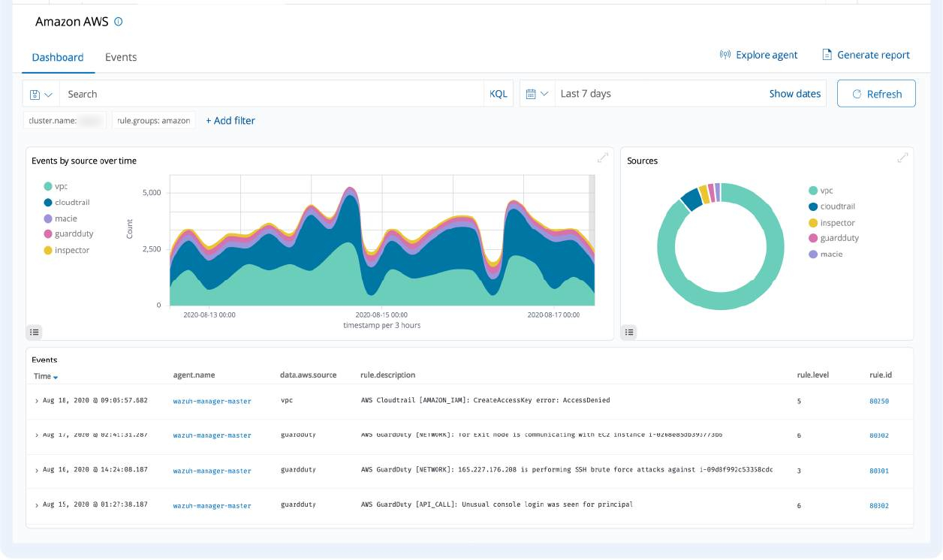943x560 pixels.
Task: Click the cluster.name filter pill
Action: point(65,120)
